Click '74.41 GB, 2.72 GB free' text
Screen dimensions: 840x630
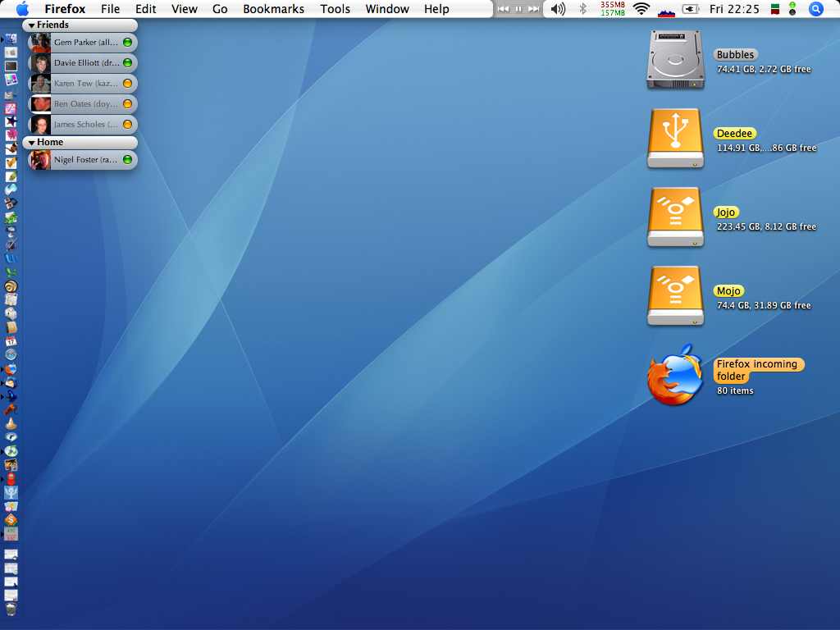click(x=764, y=69)
